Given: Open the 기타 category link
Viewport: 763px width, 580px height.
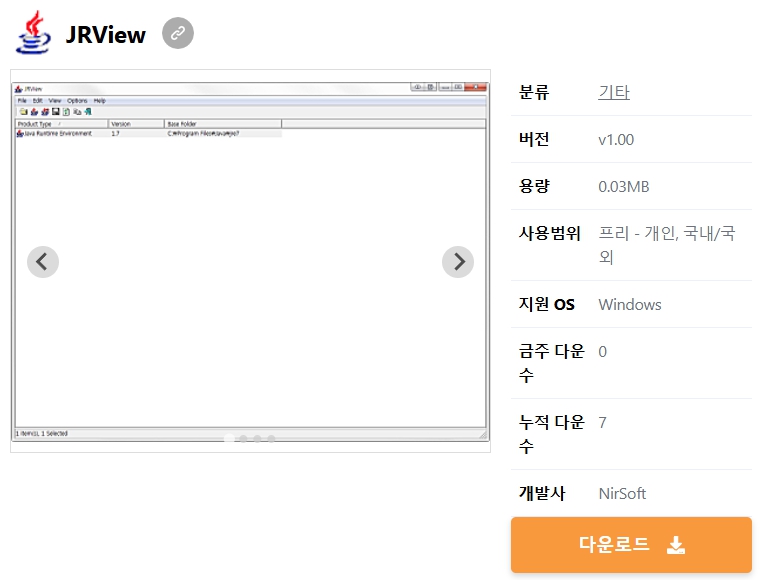Looking at the screenshot, I should pyautogui.click(x=614, y=92).
